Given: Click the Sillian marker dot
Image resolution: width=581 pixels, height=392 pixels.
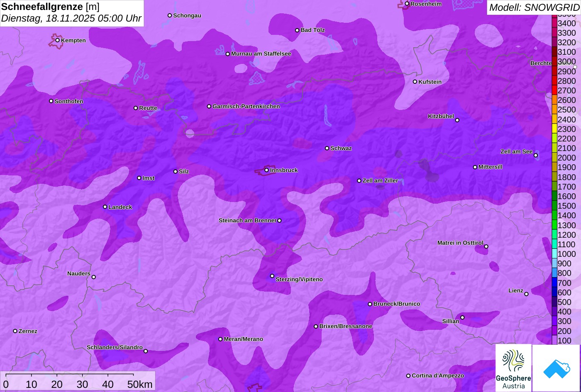Looking at the screenshot, I should tap(462, 318).
